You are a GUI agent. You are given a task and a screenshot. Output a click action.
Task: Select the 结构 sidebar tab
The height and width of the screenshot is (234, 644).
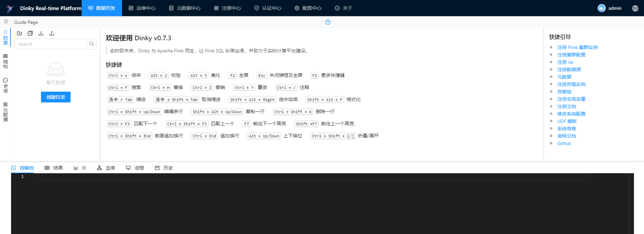point(5,61)
